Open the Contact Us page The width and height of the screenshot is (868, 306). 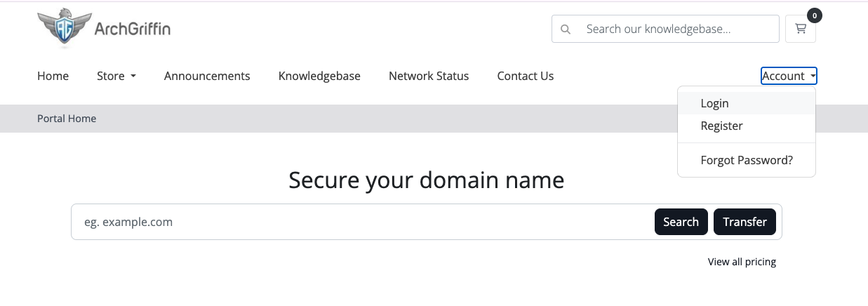[x=526, y=76]
